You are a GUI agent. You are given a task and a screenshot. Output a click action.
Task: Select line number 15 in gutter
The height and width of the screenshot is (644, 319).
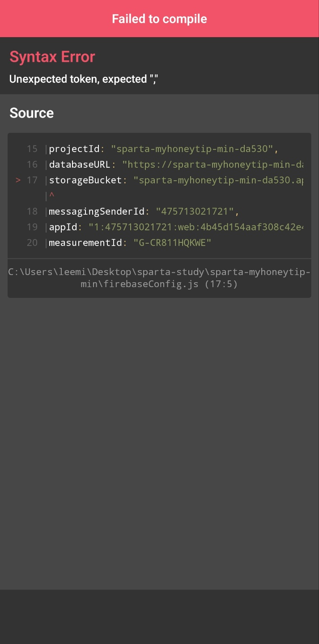(32, 149)
